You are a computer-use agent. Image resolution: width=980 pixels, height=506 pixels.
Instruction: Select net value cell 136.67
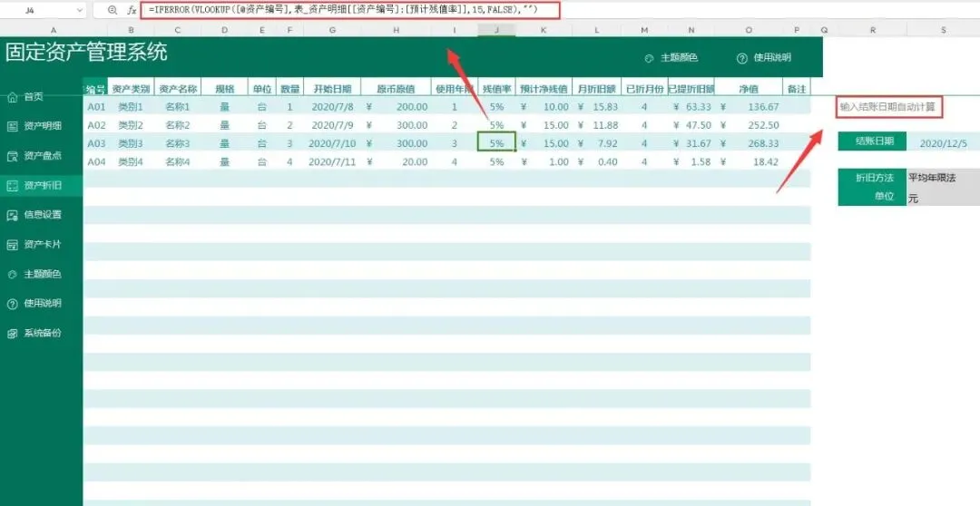[749, 107]
